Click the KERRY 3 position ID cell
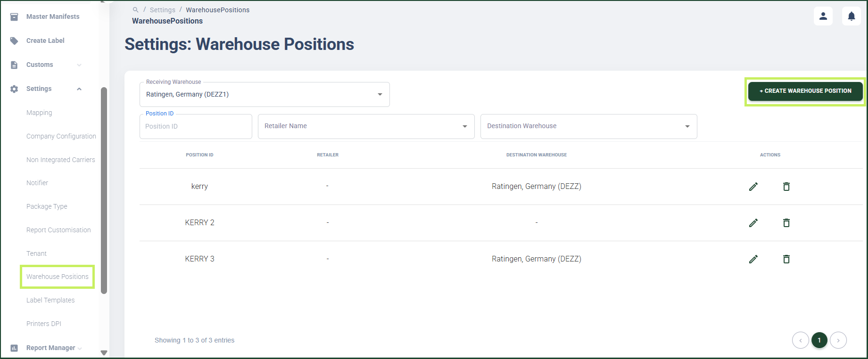Image resolution: width=868 pixels, height=359 pixels. 199,259
